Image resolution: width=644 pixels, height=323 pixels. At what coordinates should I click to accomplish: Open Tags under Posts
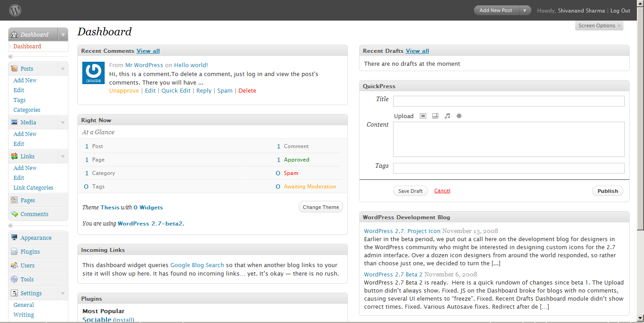coord(19,100)
